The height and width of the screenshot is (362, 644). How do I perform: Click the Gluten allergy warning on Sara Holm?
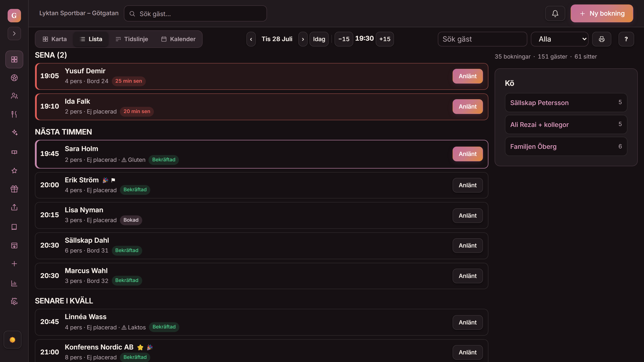[x=133, y=160]
